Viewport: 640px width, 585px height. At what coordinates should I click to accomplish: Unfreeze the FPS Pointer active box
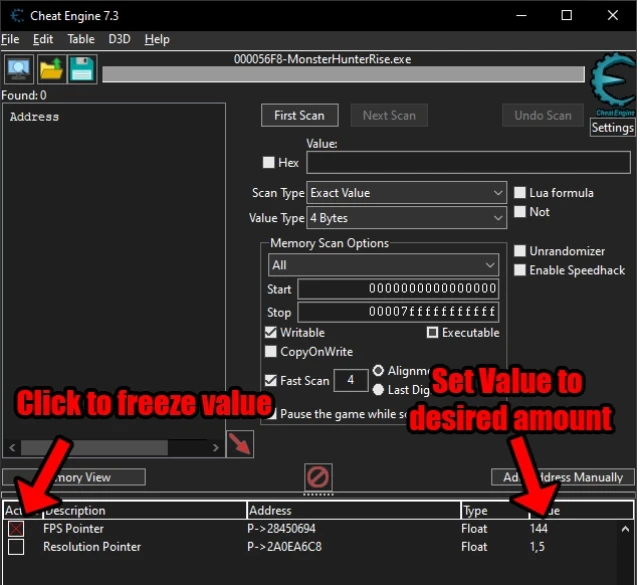(16, 529)
